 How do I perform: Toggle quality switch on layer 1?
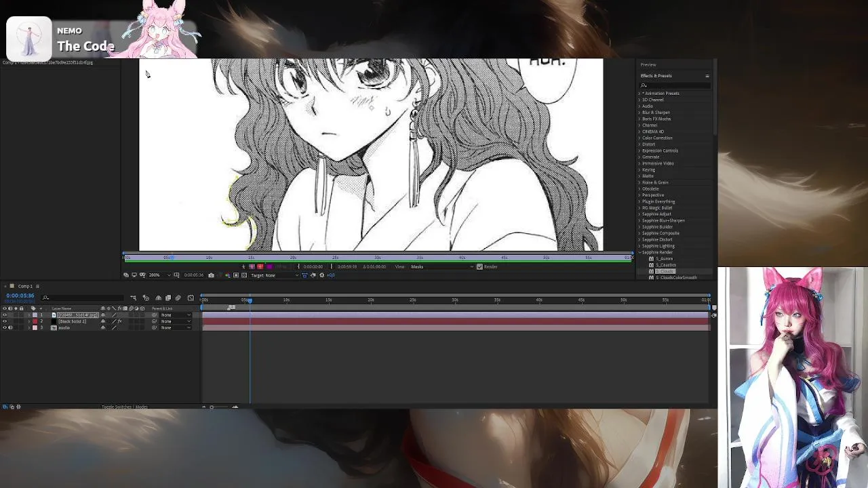coord(114,315)
